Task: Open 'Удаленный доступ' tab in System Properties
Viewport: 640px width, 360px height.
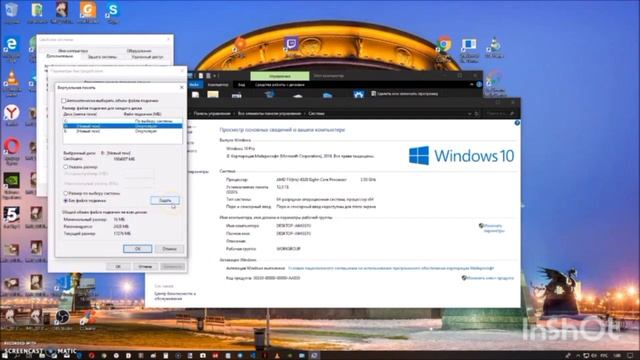Action: [147, 57]
